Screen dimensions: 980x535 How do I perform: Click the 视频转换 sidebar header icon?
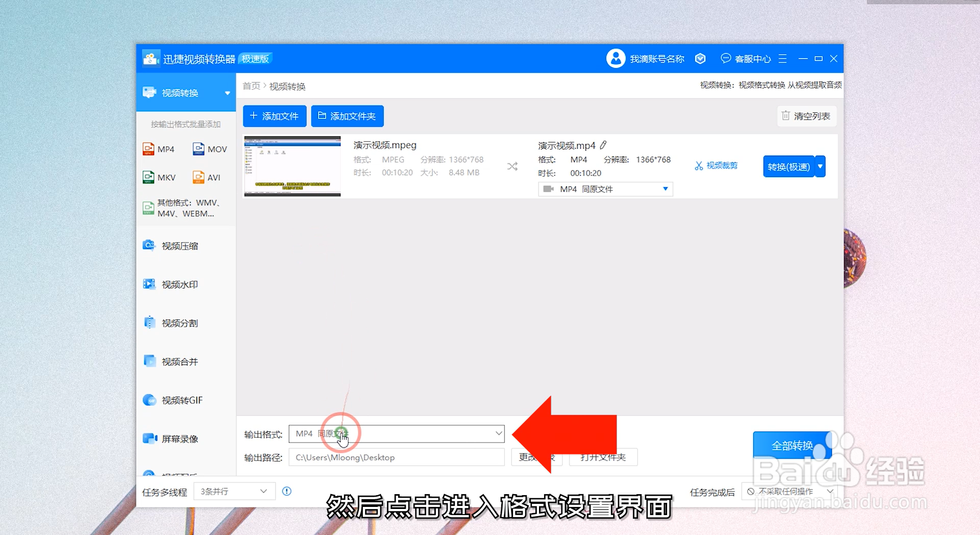pyautogui.click(x=149, y=92)
